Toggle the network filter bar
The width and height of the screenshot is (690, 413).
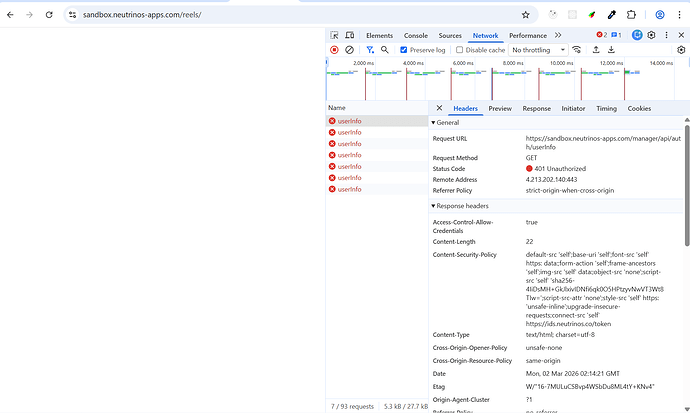pyautogui.click(x=370, y=50)
